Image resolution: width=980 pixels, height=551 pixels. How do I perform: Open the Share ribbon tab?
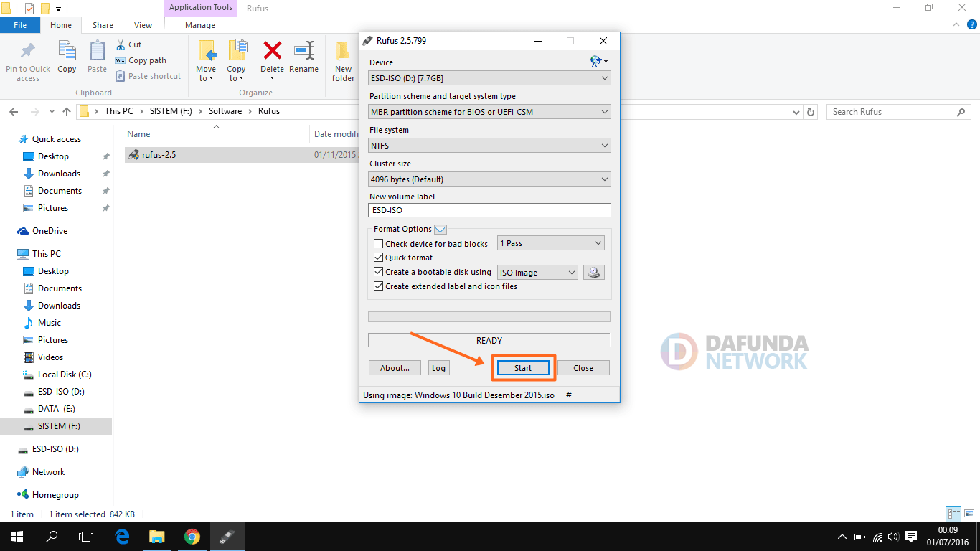[103, 25]
